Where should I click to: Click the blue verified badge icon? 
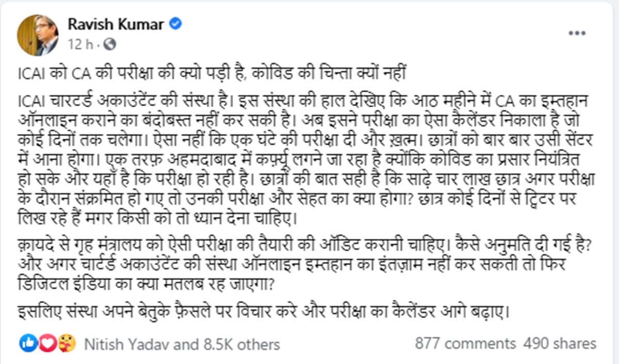coord(176,24)
